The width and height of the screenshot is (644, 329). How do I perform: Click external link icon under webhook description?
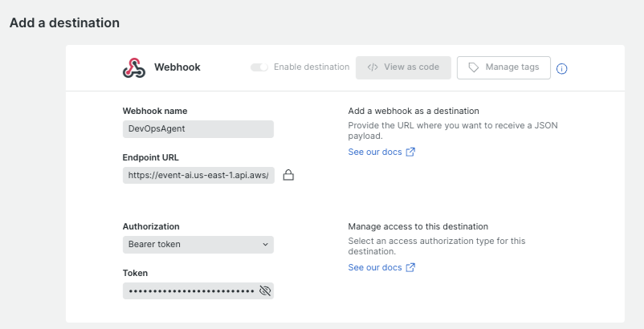click(x=411, y=152)
